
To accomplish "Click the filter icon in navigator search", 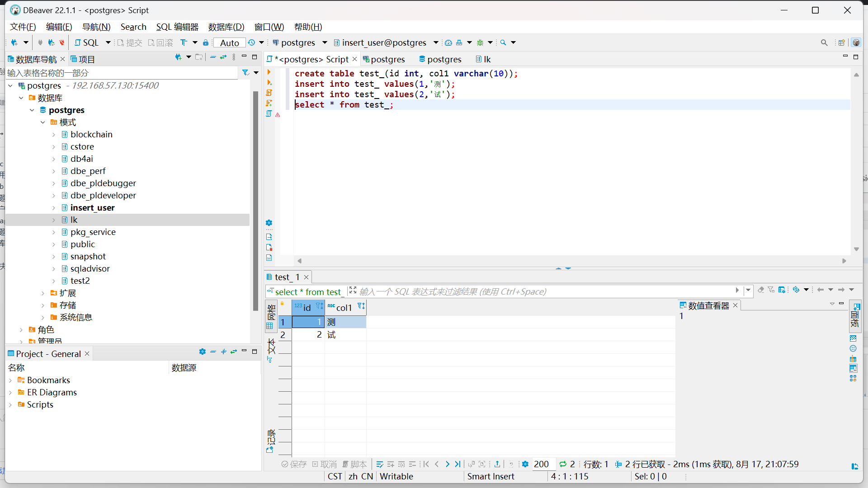I will click(245, 73).
